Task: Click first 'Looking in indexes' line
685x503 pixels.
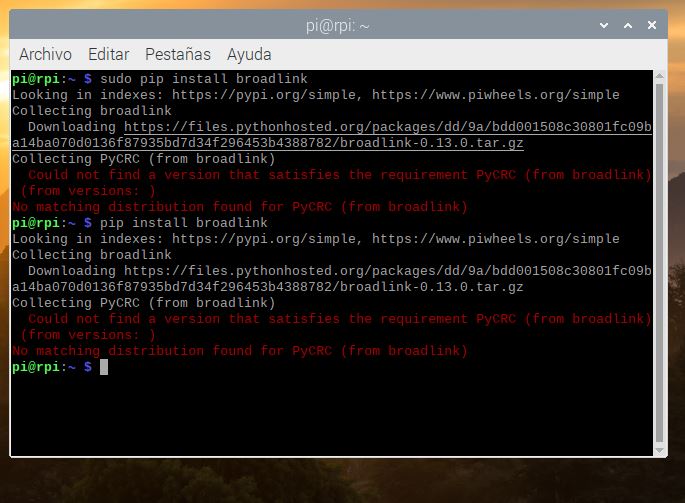Action: click(316, 94)
